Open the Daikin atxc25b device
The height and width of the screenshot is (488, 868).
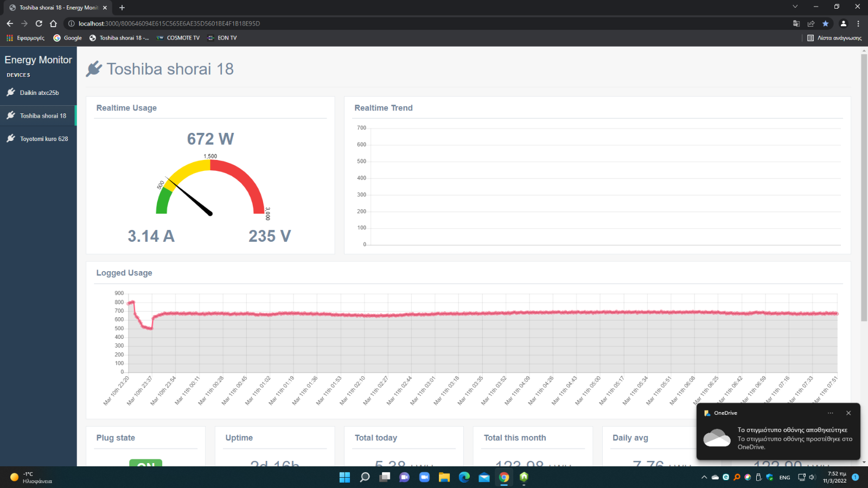pos(38,93)
